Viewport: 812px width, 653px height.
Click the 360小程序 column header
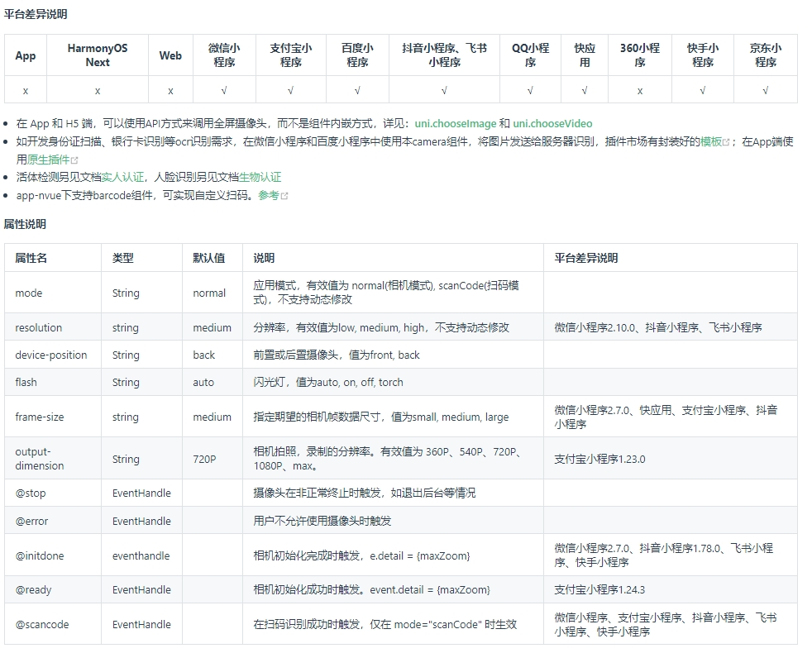point(639,55)
